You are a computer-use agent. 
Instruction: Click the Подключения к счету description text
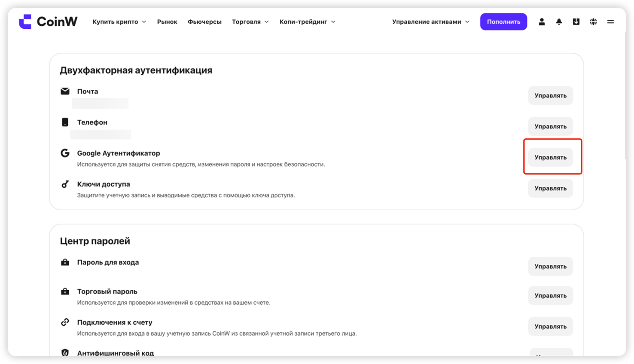[217, 333]
